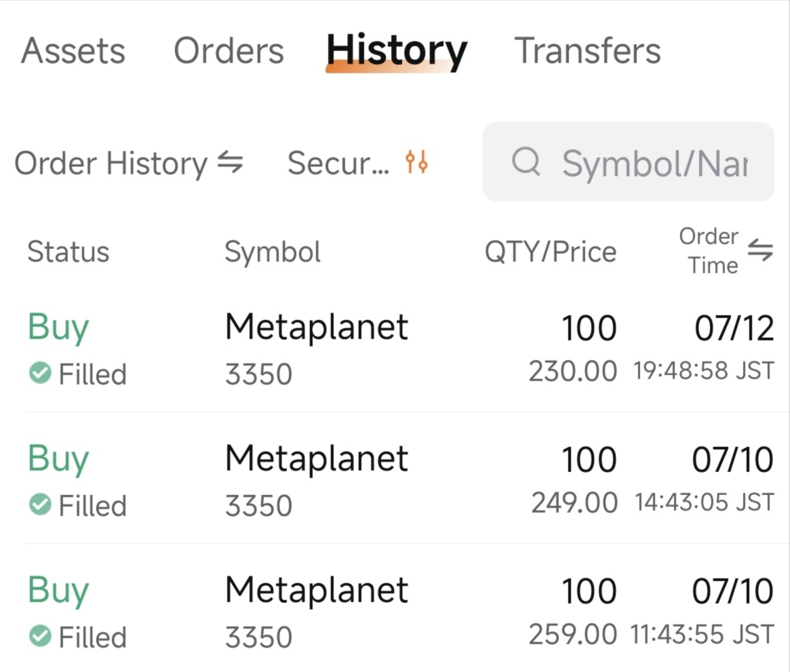The height and width of the screenshot is (672, 790).
Task: Sort by the Order Time column header
Action: pos(709,251)
